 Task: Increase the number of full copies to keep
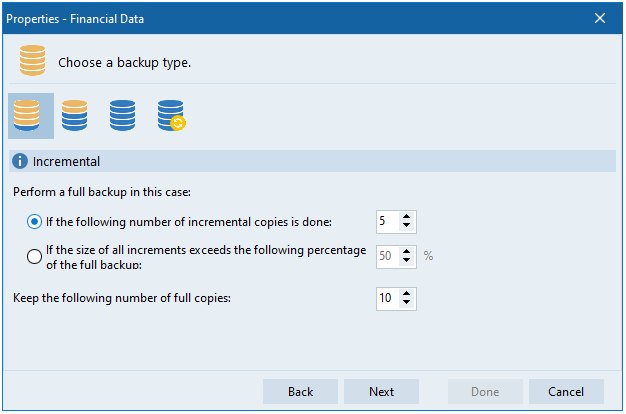(407, 293)
